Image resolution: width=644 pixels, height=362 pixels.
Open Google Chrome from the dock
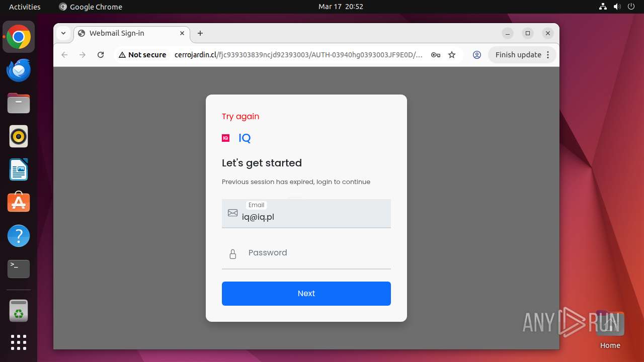(x=19, y=37)
